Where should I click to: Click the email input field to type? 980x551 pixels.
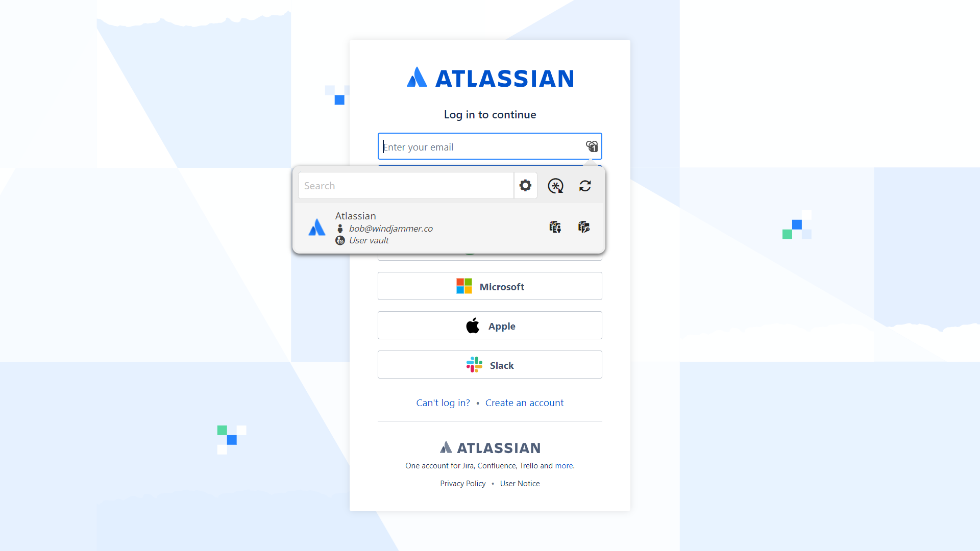point(489,146)
